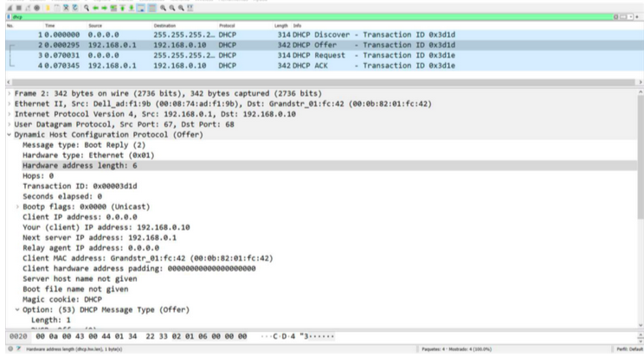Select Hardware type: Ethernet line
The image size is (644, 357).
(x=88, y=155)
